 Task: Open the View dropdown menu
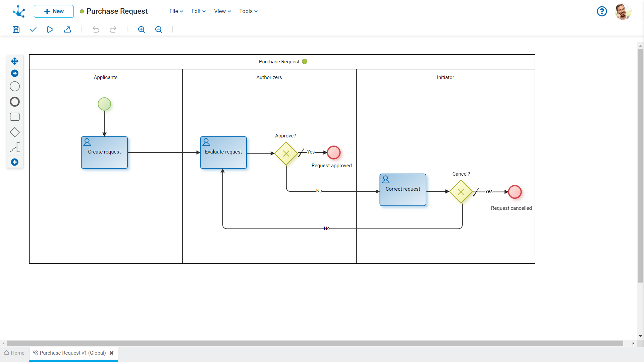click(x=222, y=11)
